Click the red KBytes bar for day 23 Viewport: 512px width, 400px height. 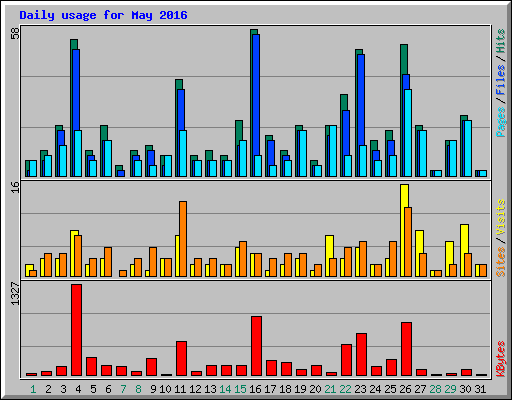[361, 354]
